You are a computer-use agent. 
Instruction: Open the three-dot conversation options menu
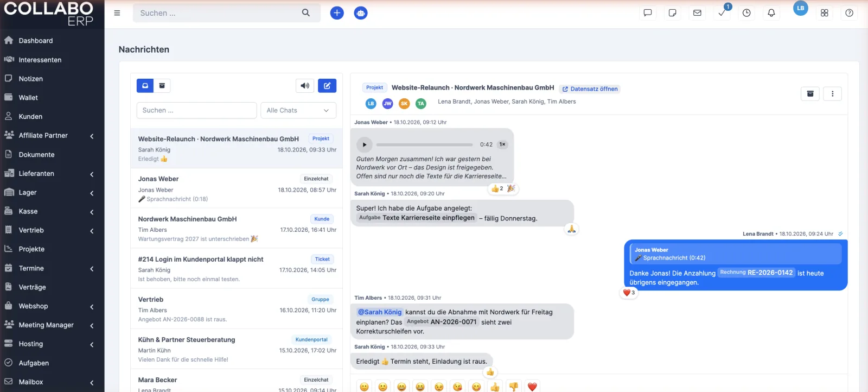point(833,94)
